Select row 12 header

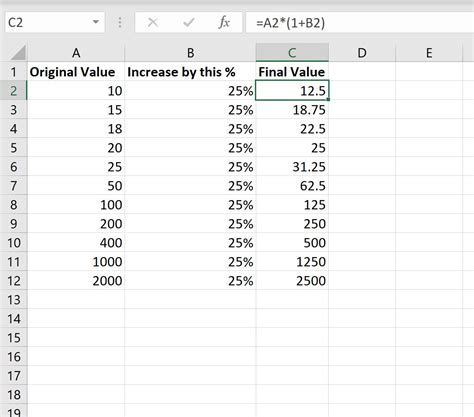pyautogui.click(x=14, y=281)
